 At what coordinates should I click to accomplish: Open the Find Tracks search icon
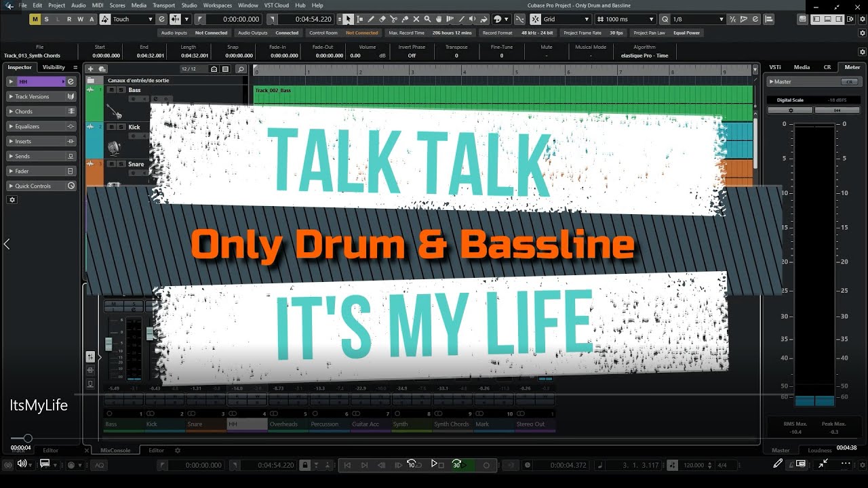(x=241, y=69)
